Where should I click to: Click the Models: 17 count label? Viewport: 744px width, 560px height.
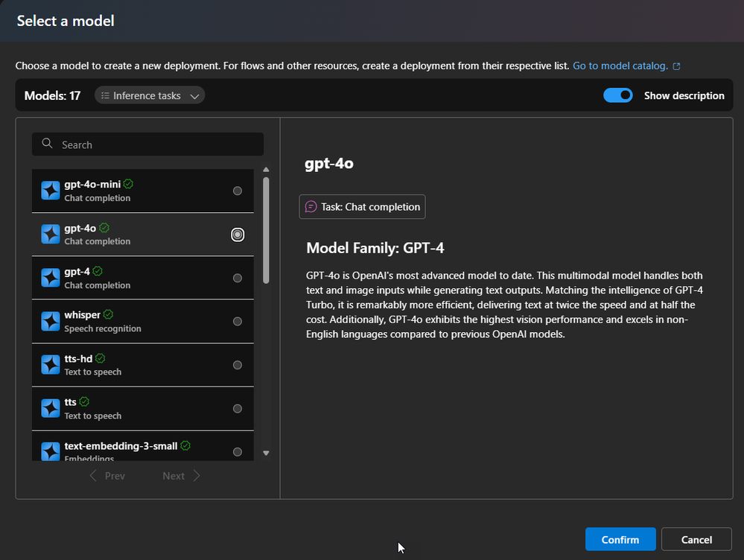click(x=52, y=95)
